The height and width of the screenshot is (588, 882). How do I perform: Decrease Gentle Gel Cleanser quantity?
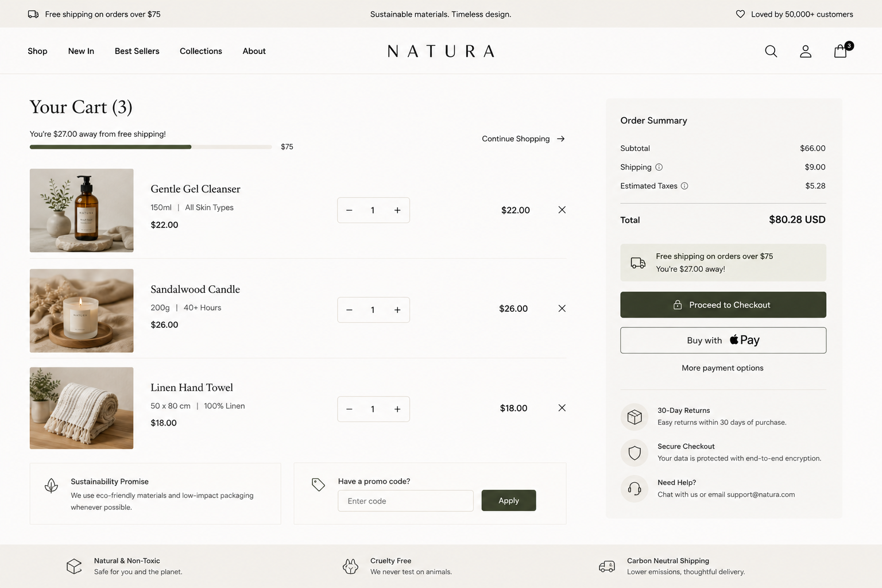tap(349, 210)
